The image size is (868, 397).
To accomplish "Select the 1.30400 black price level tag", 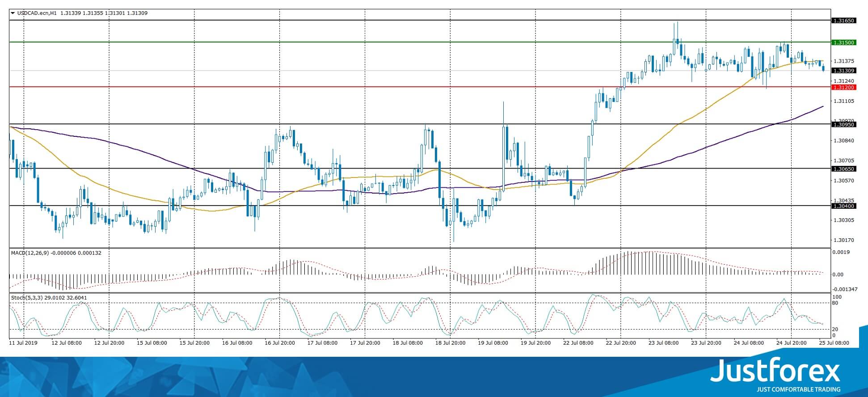I will tap(843, 206).
